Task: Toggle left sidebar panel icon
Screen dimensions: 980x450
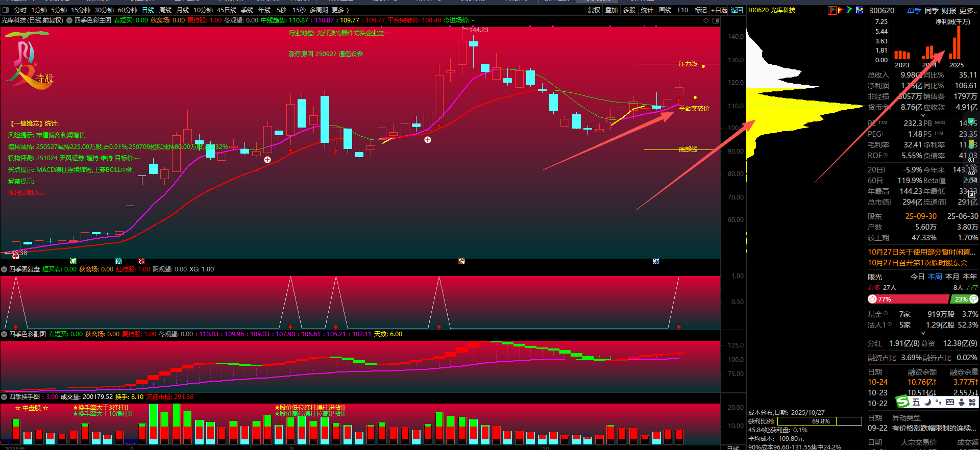Action: [x=6, y=10]
